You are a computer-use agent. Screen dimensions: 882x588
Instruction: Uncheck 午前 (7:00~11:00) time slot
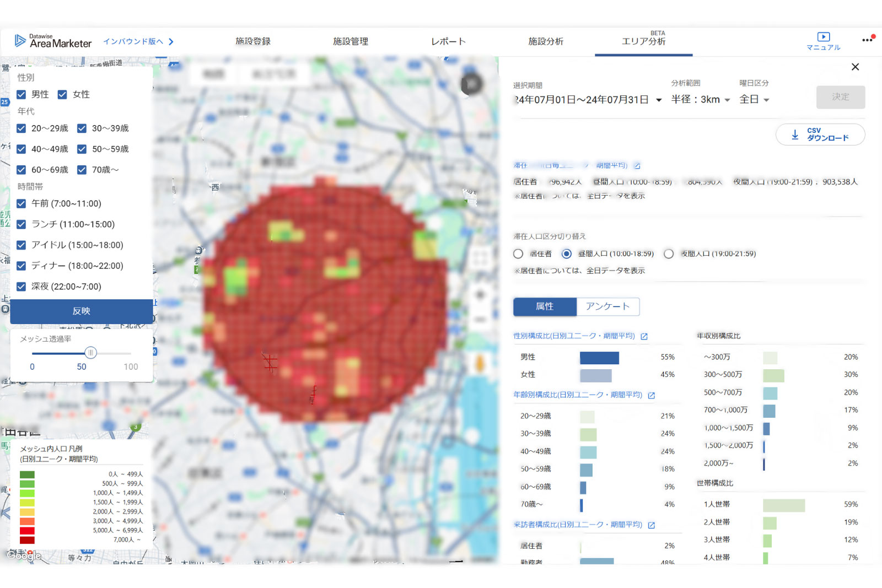click(x=21, y=203)
